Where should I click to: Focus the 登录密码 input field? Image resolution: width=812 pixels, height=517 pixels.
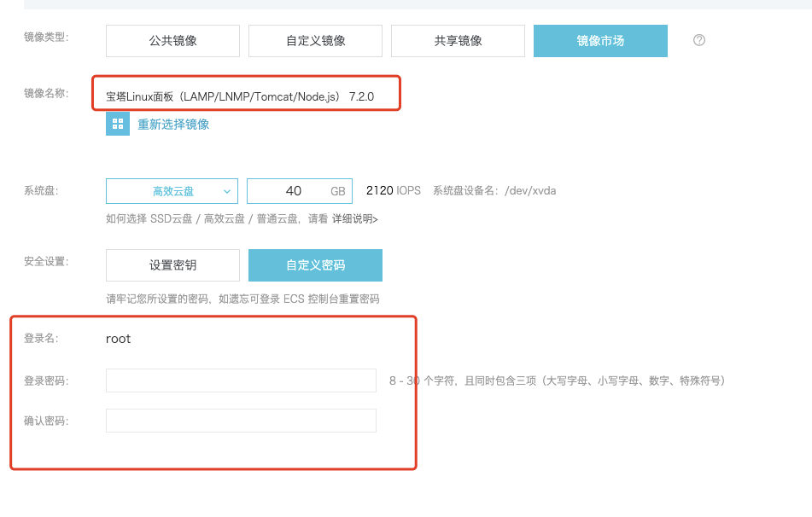tap(241, 380)
